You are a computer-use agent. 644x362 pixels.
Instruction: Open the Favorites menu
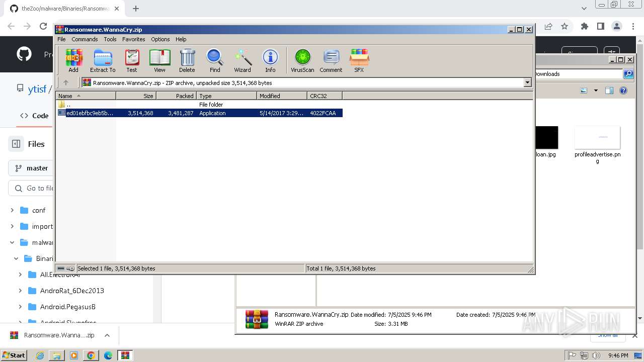pyautogui.click(x=134, y=39)
